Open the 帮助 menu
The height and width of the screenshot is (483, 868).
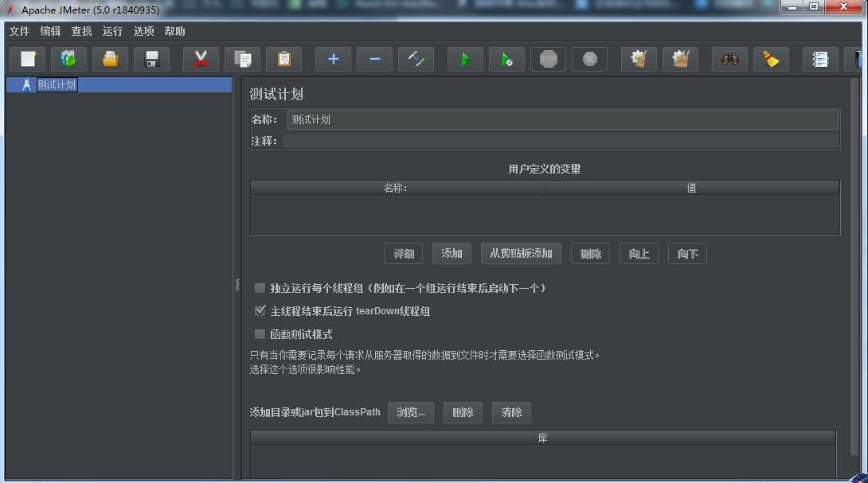[x=175, y=32]
